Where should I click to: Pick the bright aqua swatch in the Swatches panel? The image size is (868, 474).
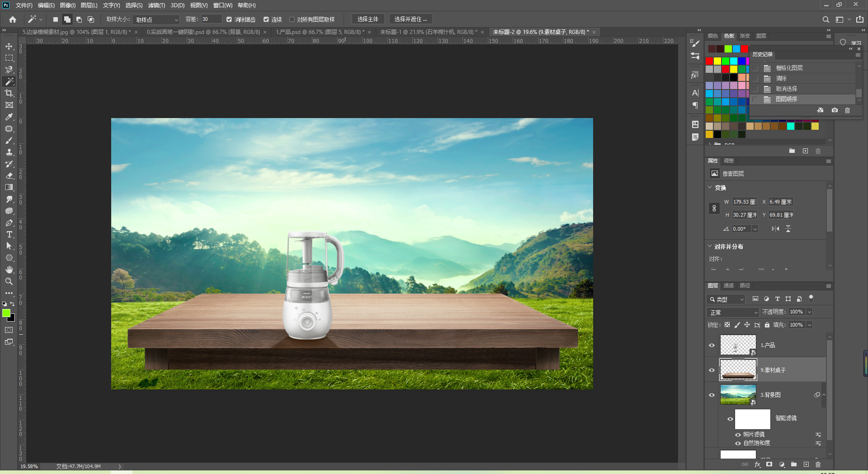tap(791, 126)
